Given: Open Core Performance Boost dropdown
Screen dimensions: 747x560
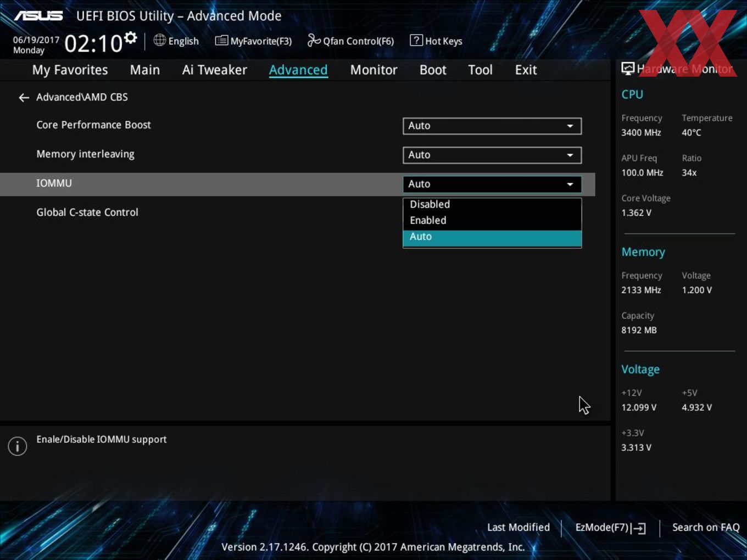Looking at the screenshot, I should (x=492, y=126).
